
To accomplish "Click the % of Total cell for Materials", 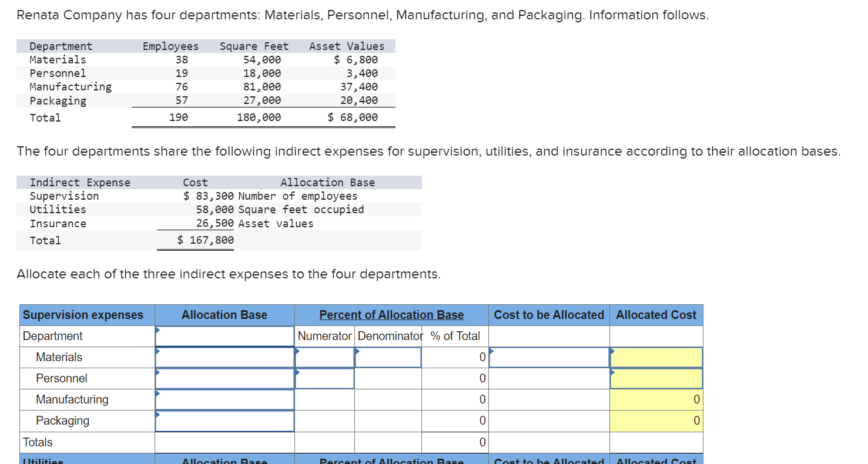I will [x=455, y=357].
